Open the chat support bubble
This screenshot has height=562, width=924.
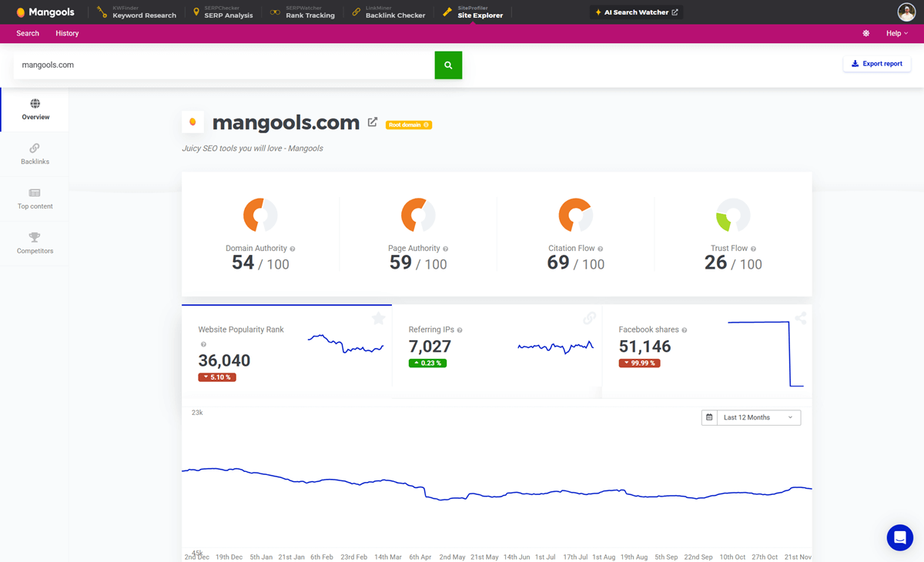[899, 537]
